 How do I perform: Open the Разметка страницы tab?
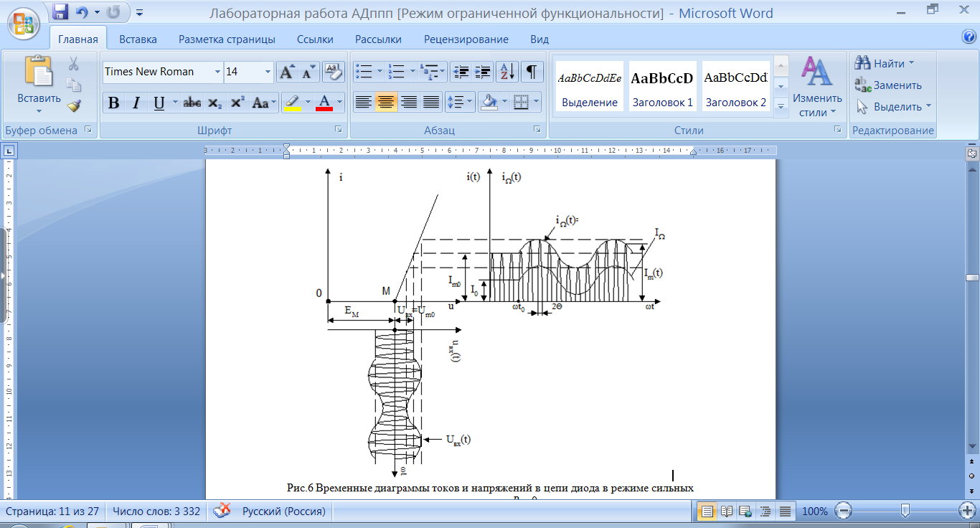point(227,39)
